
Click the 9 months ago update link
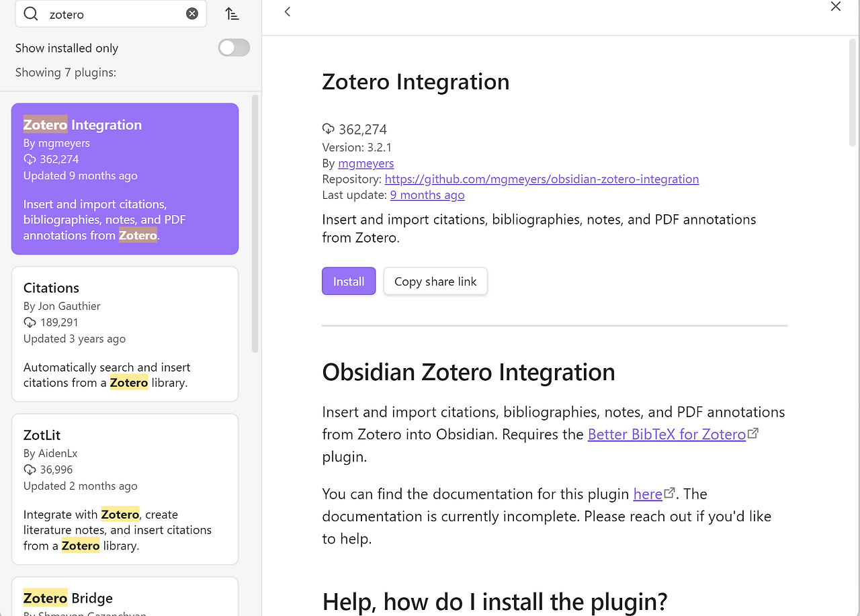427,195
